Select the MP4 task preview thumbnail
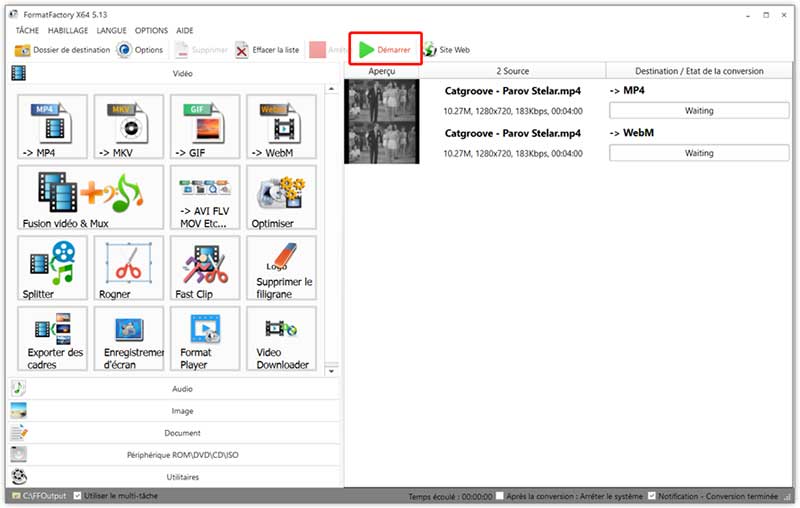Viewport: 800px width, 508px height. point(382,100)
